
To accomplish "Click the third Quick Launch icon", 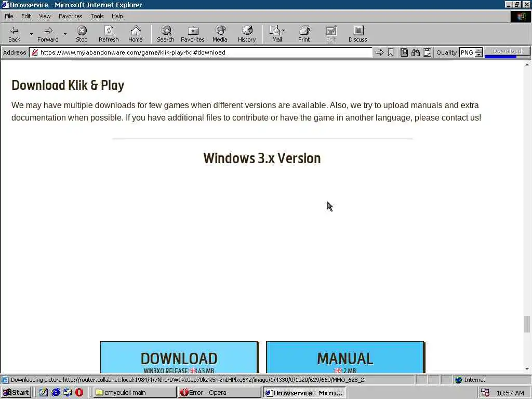I will coord(68,393).
